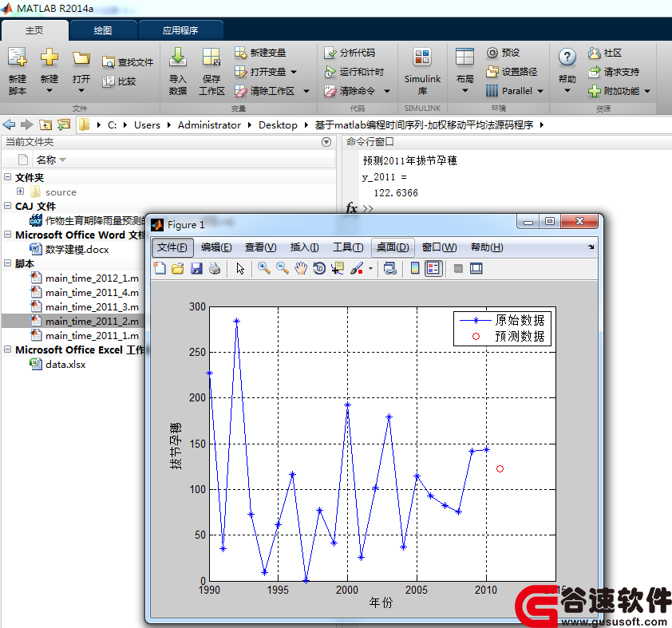Open Brush tool color dropdown arrow
This screenshot has height=628, width=672.
click(x=370, y=269)
